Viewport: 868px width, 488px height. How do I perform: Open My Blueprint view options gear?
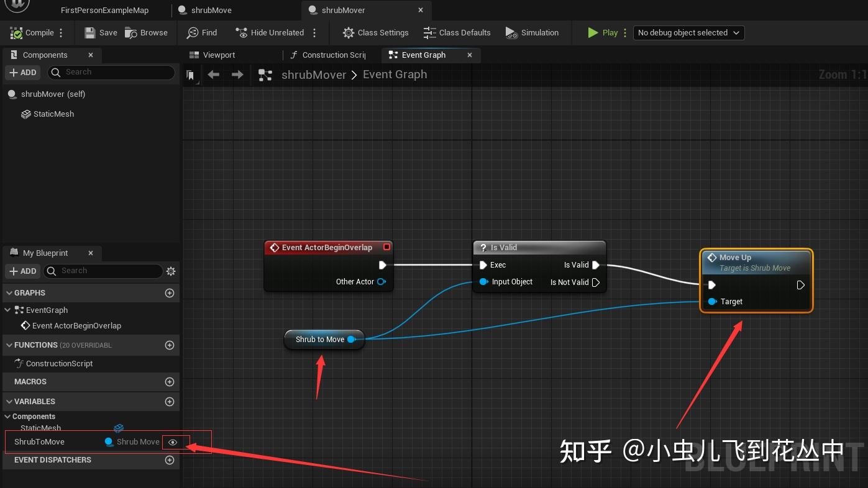point(171,271)
